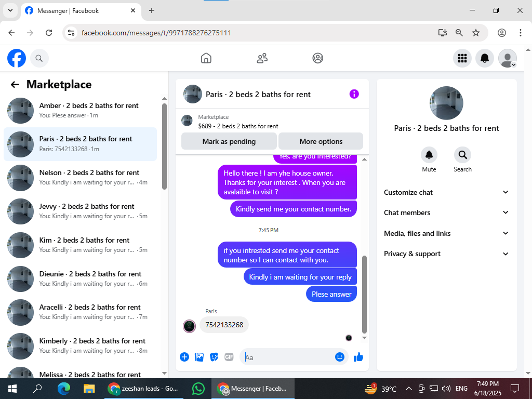The width and height of the screenshot is (532, 399).
Task: Go to the Home feed icon
Action: pos(206,58)
